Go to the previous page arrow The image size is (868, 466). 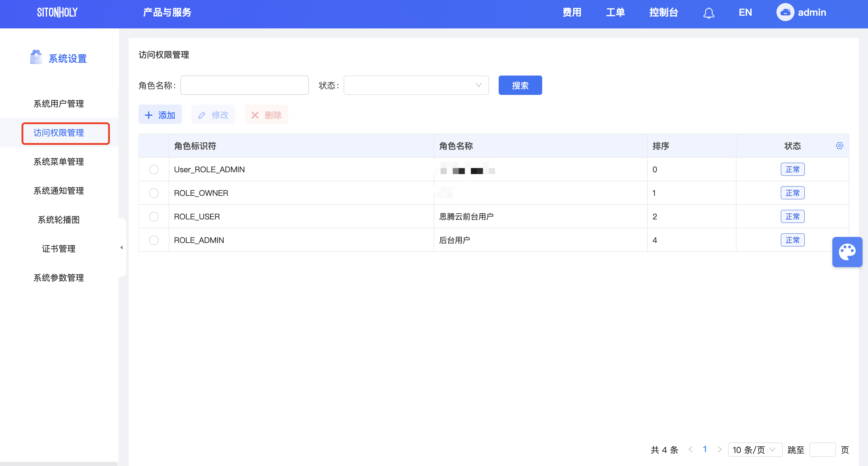point(690,449)
